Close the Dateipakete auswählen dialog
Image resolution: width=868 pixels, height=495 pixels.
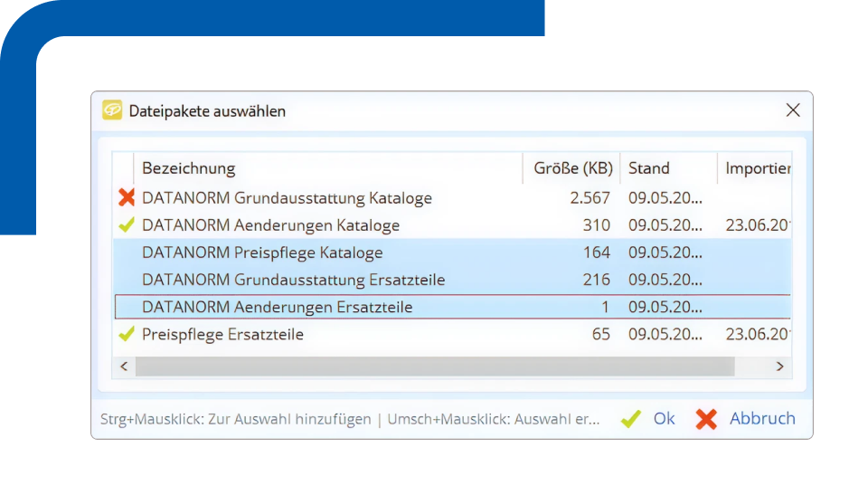(793, 110)
